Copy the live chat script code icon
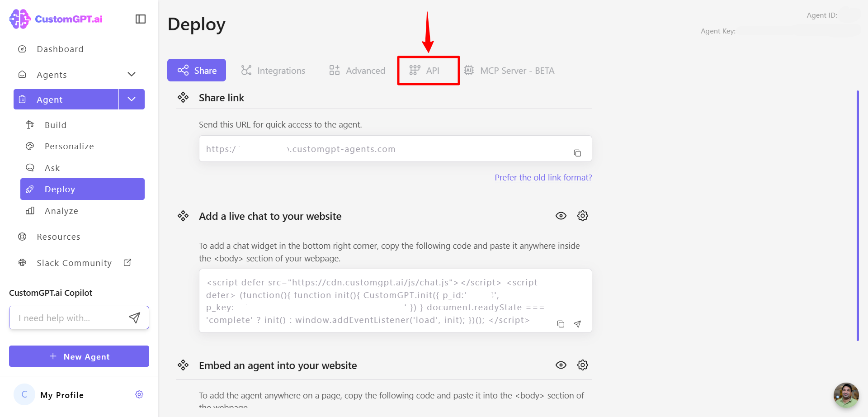 [561, 324]
